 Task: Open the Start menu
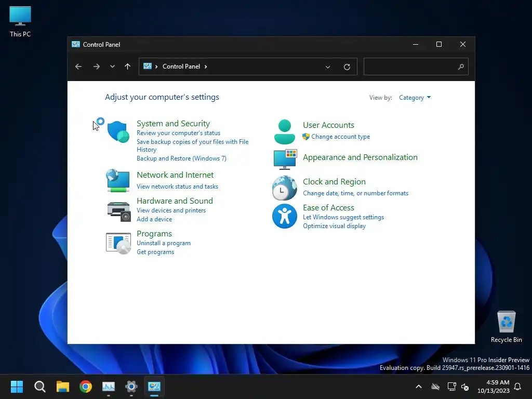[x=17, y=387]
